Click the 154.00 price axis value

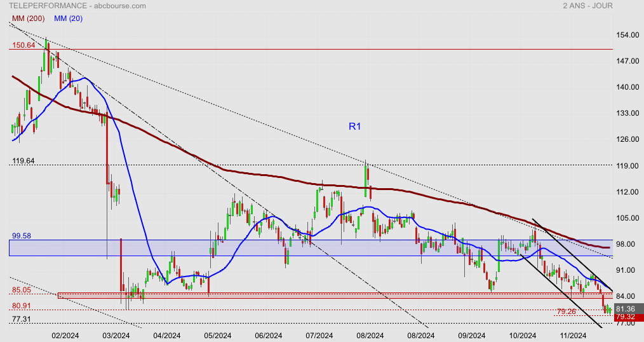pos(627,35)
